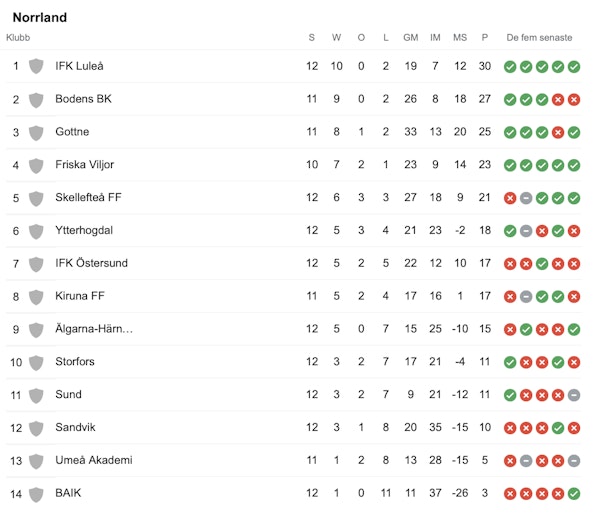Click the P points column header

pyautogui.click(x=484, y=37)
